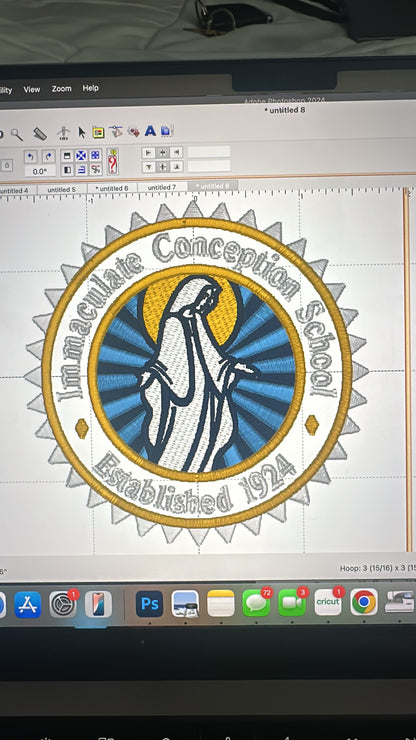Image resolution: width=416 pixels, height=740 pixels.
Task: Click the blue page icon beside lettering
Action: (166, 130)
